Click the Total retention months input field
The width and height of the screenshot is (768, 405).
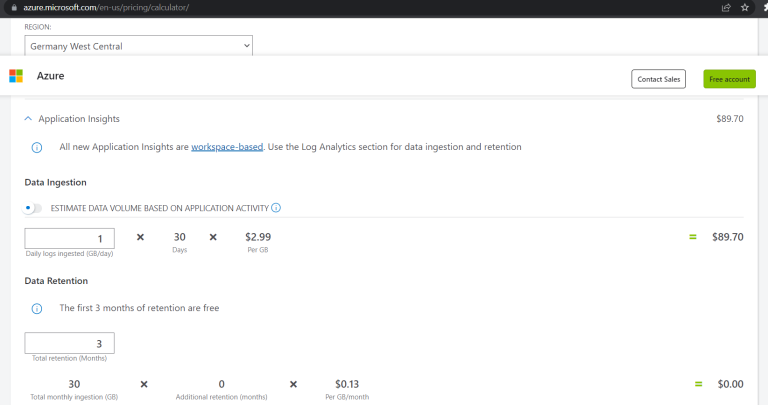pyautogui.click(x=70, y=343)
